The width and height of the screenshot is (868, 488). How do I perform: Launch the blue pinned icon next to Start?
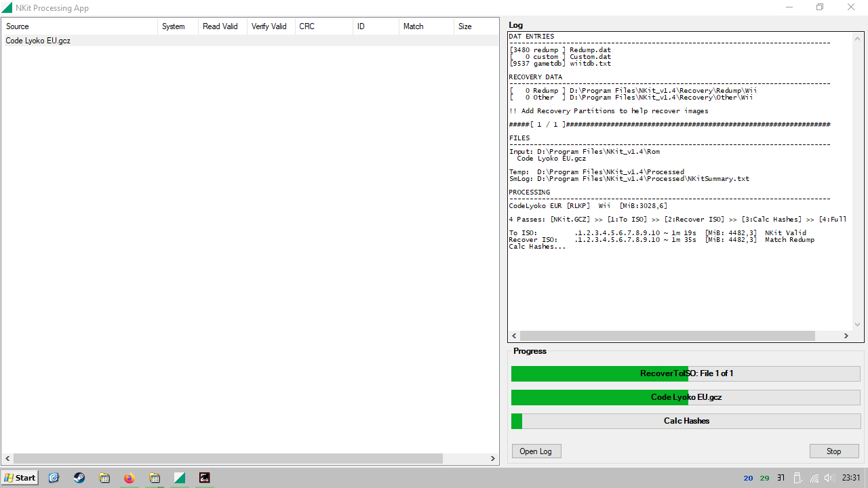[x=54, y=478]
